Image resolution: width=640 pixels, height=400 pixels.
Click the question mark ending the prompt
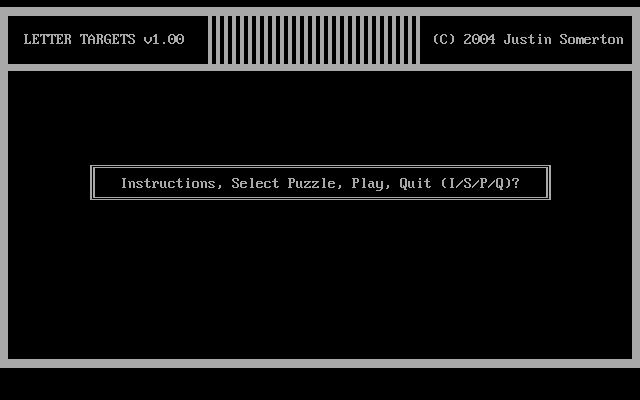coord(516,183)
